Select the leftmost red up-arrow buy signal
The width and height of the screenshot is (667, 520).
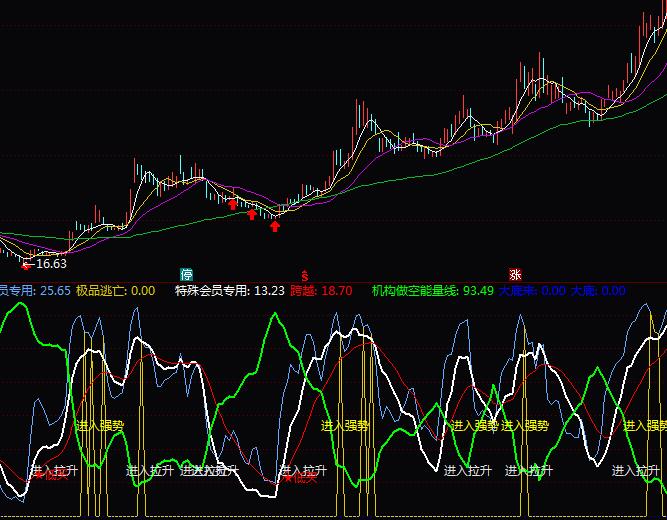tap(233, 204)
